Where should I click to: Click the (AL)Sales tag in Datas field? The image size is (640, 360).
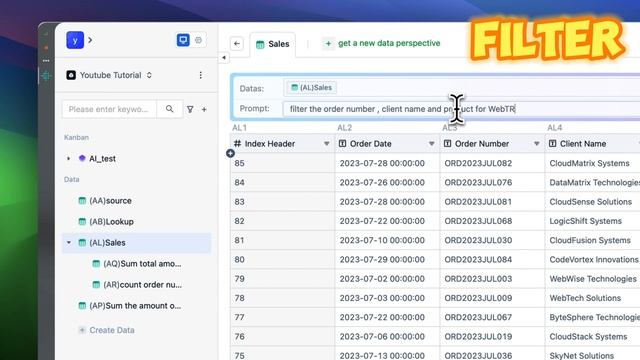coord(311,87)
